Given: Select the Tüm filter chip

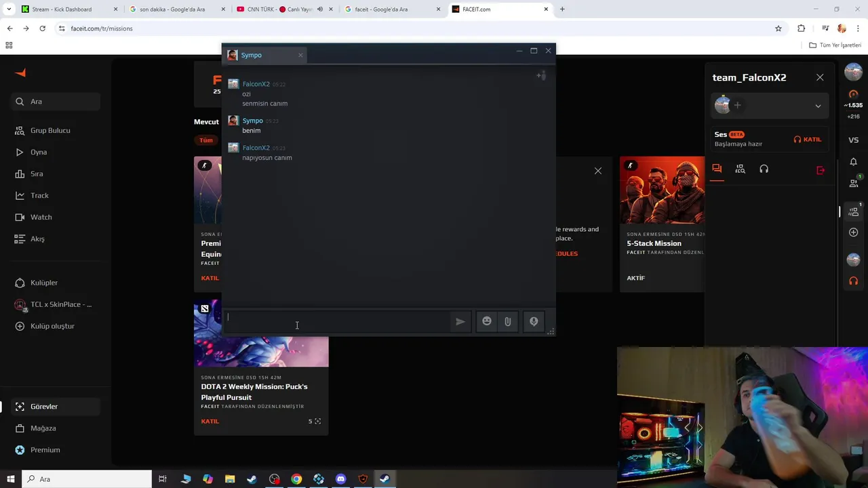Looking at the screenshot, I should (x=206, y=140).
